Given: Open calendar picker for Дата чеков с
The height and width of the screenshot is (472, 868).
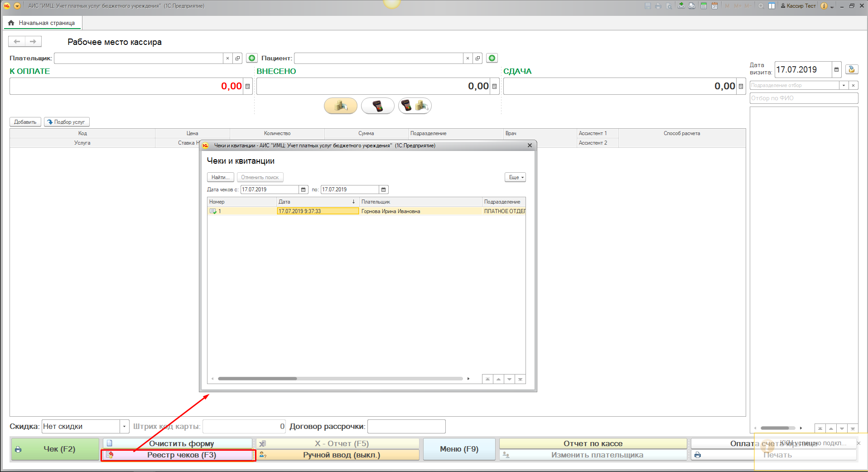Looking at the screenshot, I should click(304, 190).
